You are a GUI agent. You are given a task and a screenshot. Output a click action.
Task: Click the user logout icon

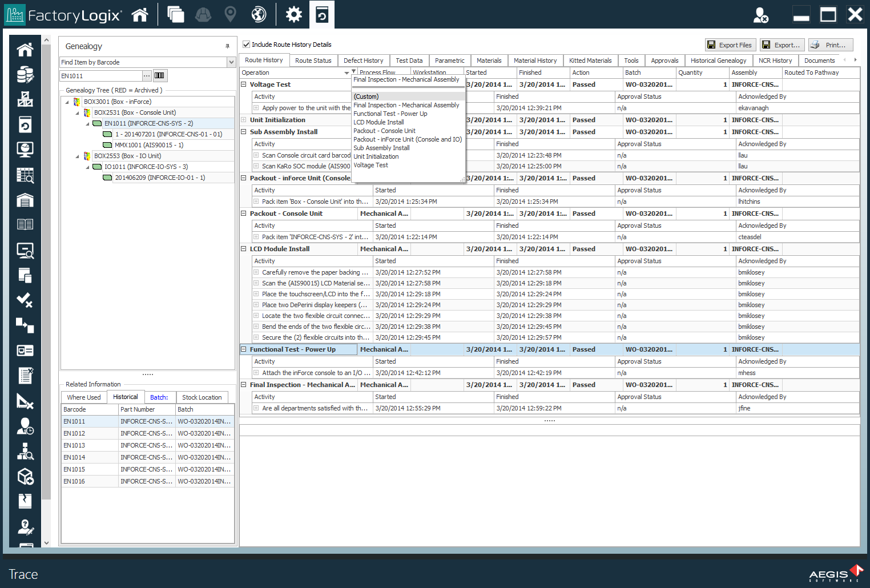[x=760, y=15]
